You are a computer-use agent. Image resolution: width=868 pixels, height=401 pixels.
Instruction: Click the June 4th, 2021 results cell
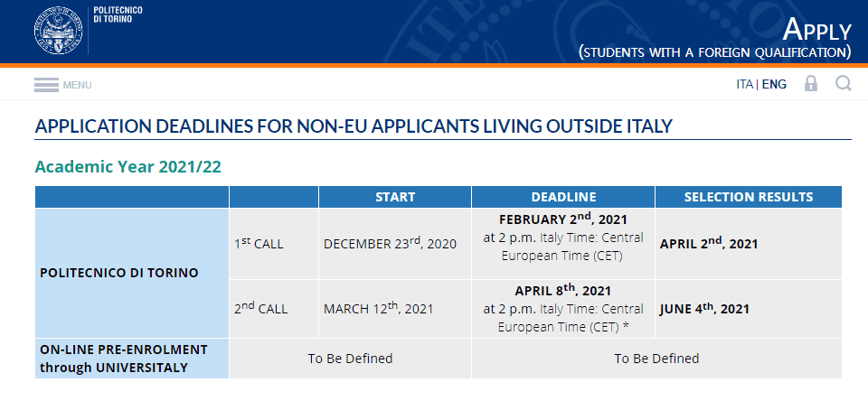tap(749, 309)
